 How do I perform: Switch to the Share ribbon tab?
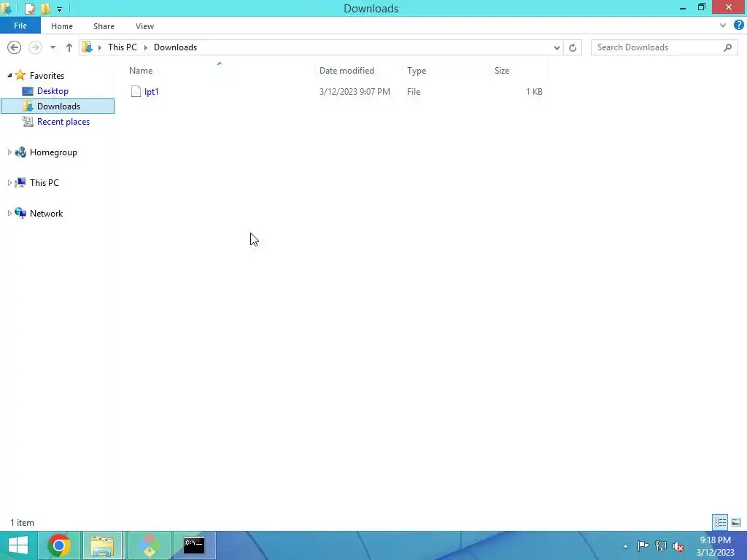click(104, 26)
